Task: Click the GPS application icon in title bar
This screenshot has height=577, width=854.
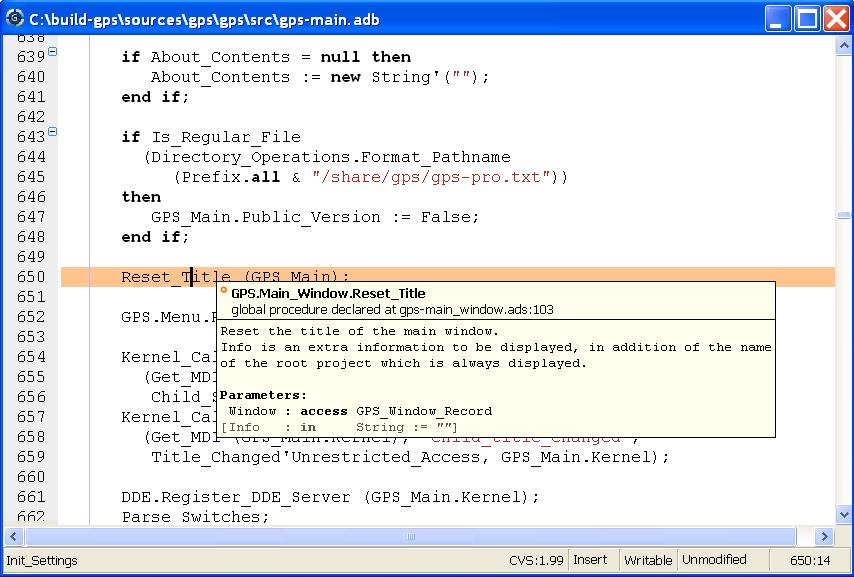Action: pyautogui.click(x=14, y=19)
